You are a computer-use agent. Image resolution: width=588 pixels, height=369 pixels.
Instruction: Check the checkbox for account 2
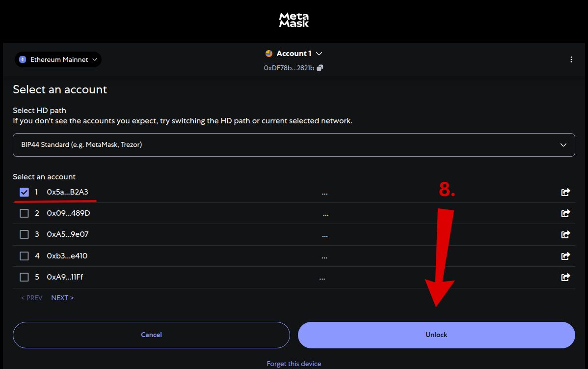24,213
